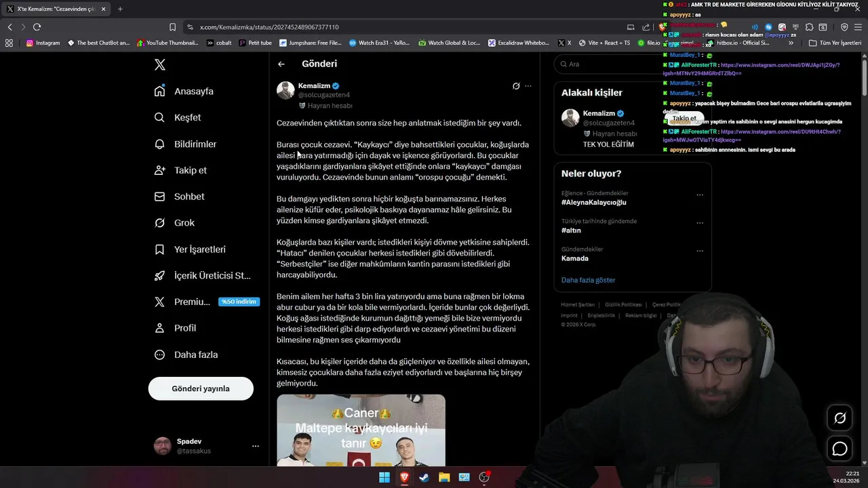Open options for #AleynaKalaycıoğlu trend

click(x=700, y=195)
